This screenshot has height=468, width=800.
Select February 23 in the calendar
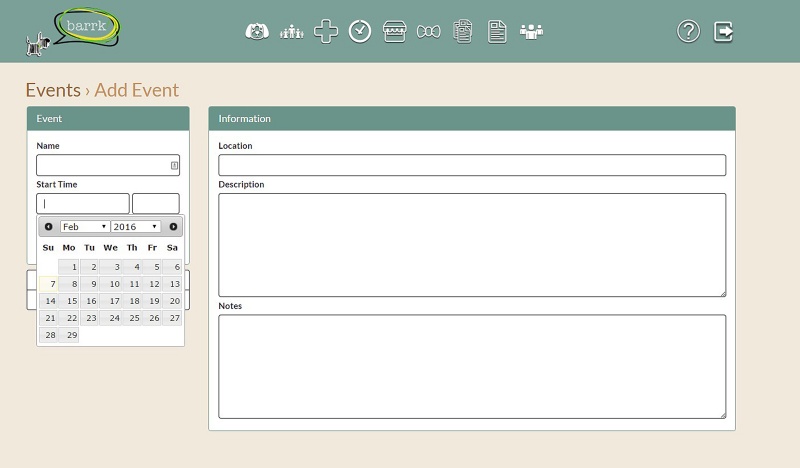coord(90,318)
